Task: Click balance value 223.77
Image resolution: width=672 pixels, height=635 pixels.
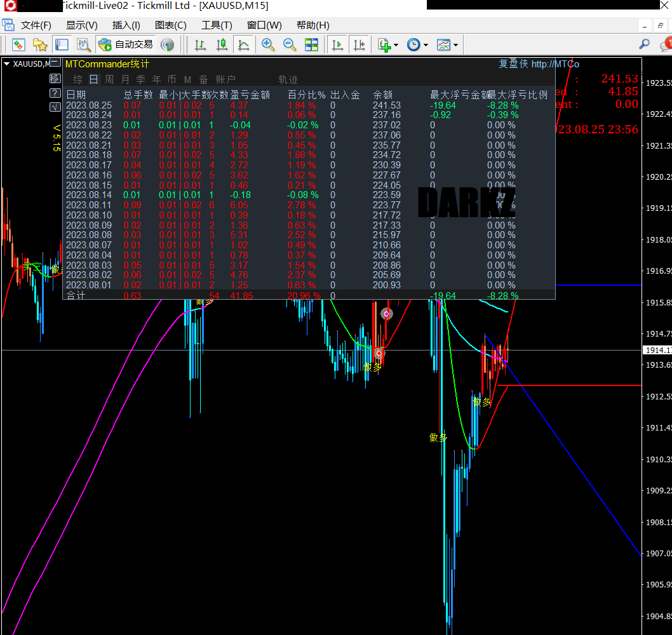Action: (387, 205)
